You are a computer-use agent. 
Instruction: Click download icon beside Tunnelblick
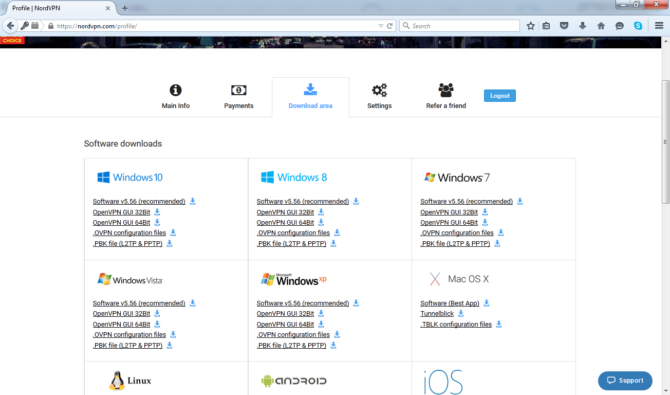tap(461, 313)
